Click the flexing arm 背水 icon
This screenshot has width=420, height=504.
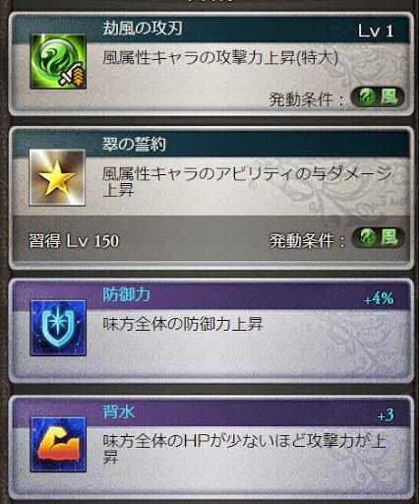pos(58,444)
